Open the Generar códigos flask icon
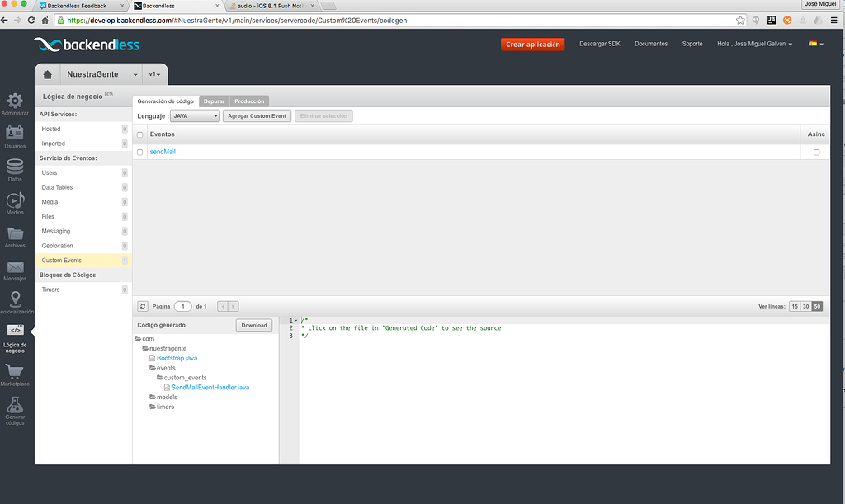The height and width of the screenshot is (504, 845). pyautogui.click(x=15, y=404)
